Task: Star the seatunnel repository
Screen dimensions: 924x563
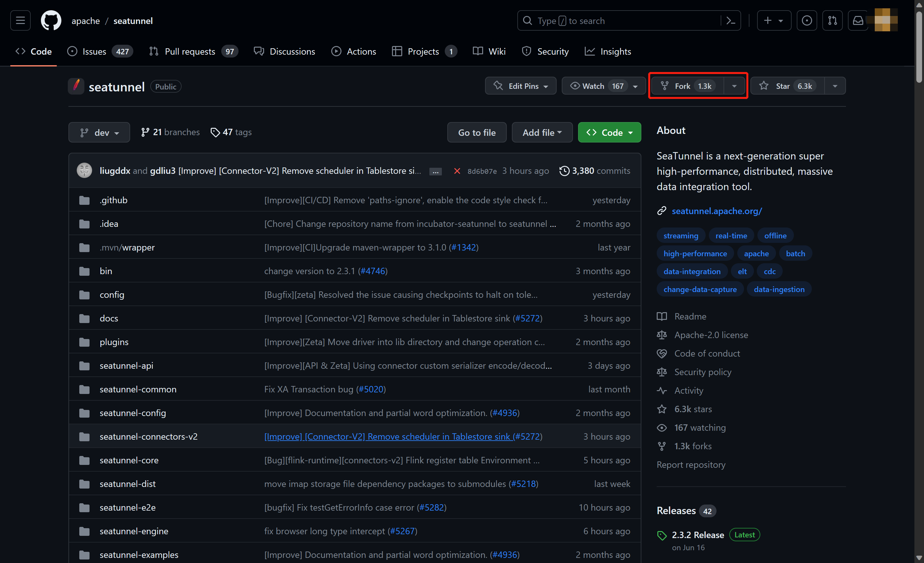Action: coord(787,86)
